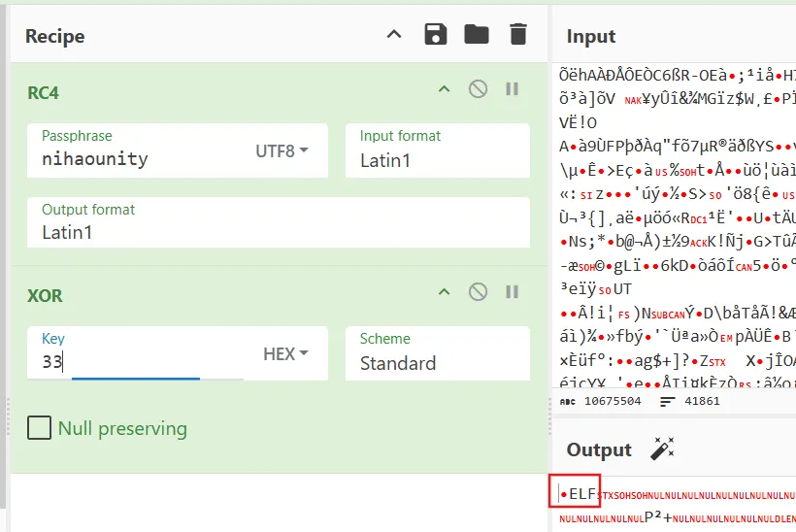Save the current recipe
The width and height of the screenshot is (796, 532).
coord(436,35)
